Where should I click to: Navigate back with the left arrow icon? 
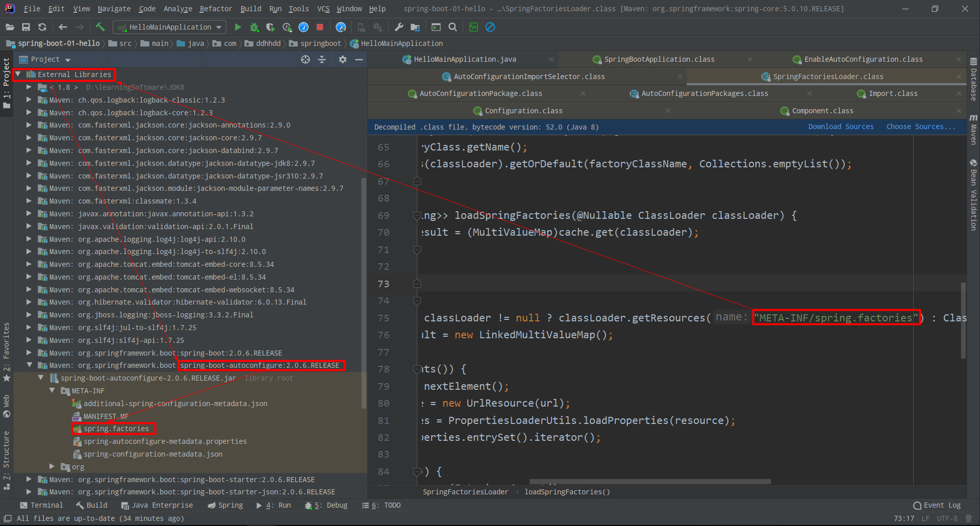coord(63,27)
